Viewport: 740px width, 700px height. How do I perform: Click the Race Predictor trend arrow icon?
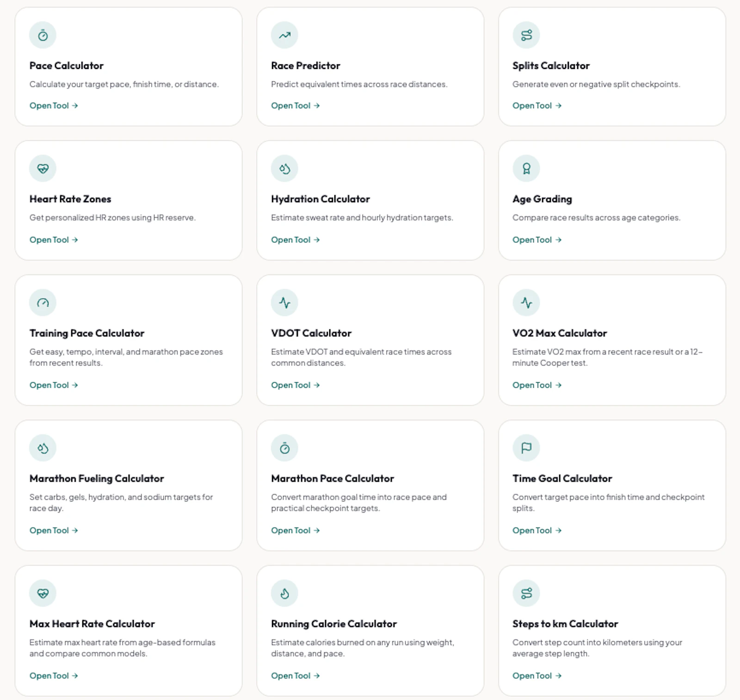(x=284, y=35)
